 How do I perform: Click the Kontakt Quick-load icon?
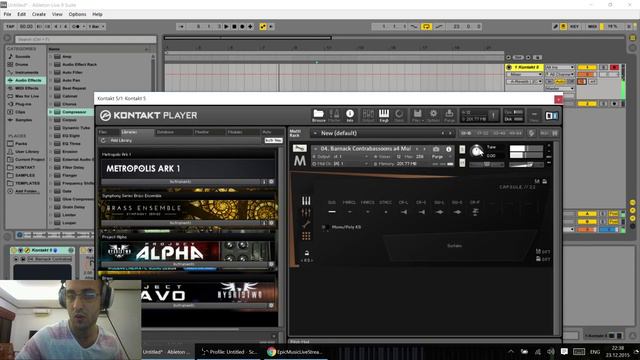click(x=399, y=116)
